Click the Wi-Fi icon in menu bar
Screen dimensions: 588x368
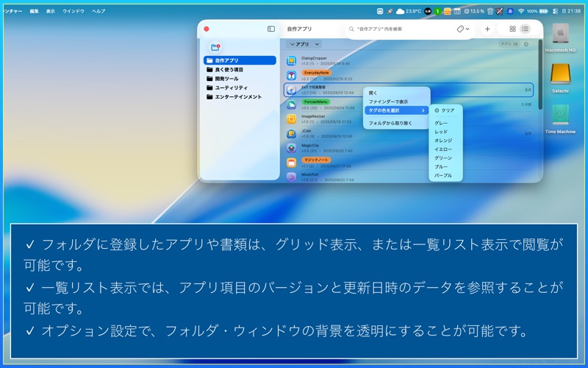pos(521,11)
